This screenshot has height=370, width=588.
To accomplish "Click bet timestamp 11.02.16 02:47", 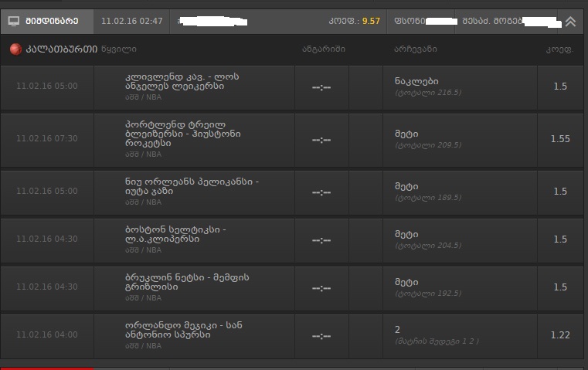I will click(132, 21).
